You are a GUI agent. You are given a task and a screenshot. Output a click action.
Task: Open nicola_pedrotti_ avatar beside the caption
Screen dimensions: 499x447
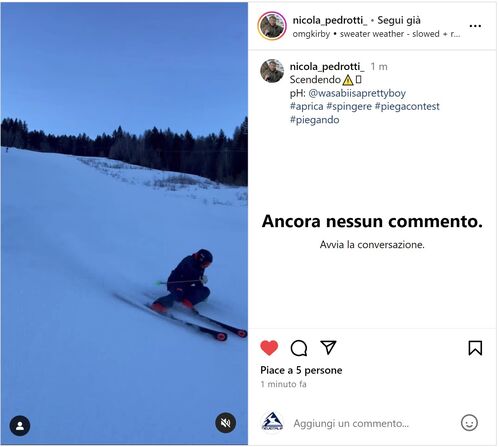click(272, 71)
